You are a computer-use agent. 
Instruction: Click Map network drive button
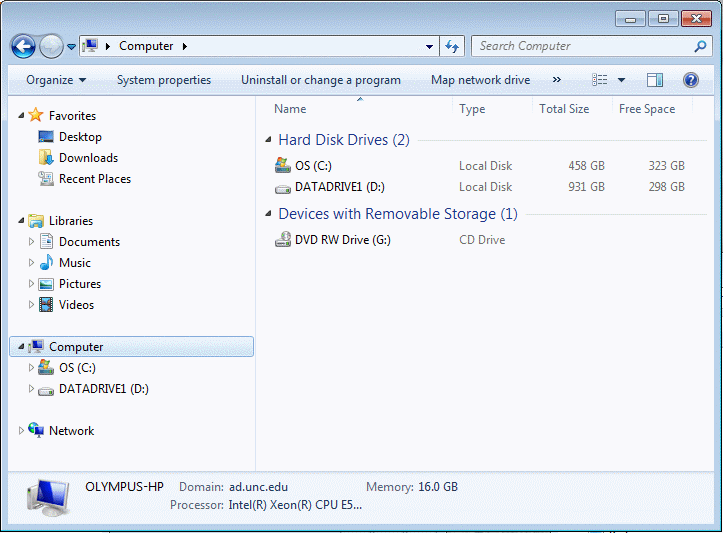480,80
